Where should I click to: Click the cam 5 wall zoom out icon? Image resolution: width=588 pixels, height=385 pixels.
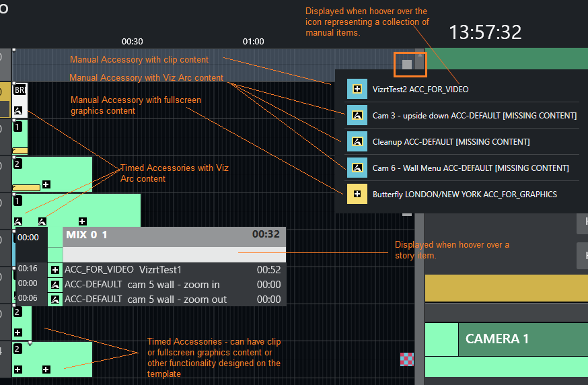(x=55, y=299)
